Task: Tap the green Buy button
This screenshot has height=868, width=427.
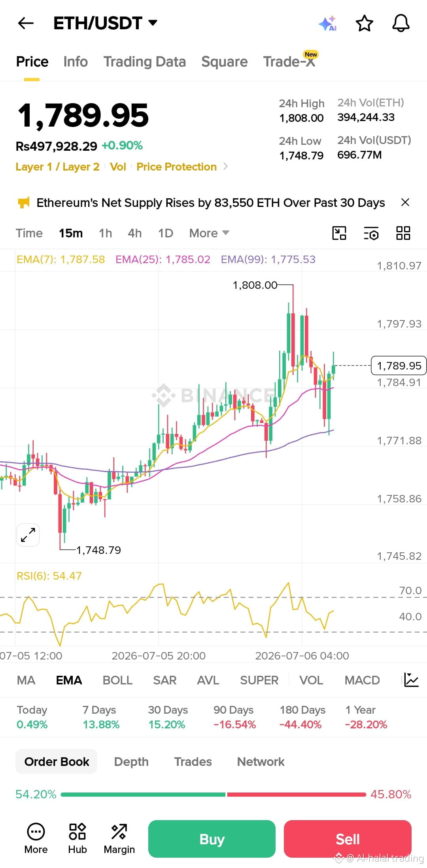Action: 212,839
